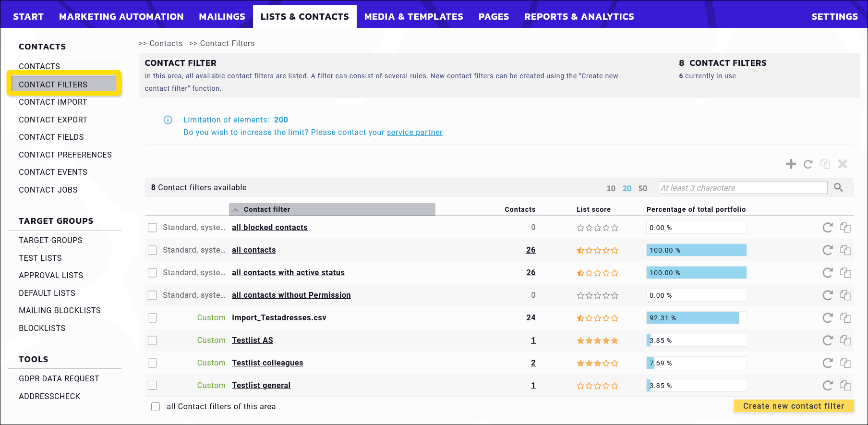Image resolution: width=868 pixels, height=425 pixels.
Task: Show 10 entries per page
Action: 611,188
